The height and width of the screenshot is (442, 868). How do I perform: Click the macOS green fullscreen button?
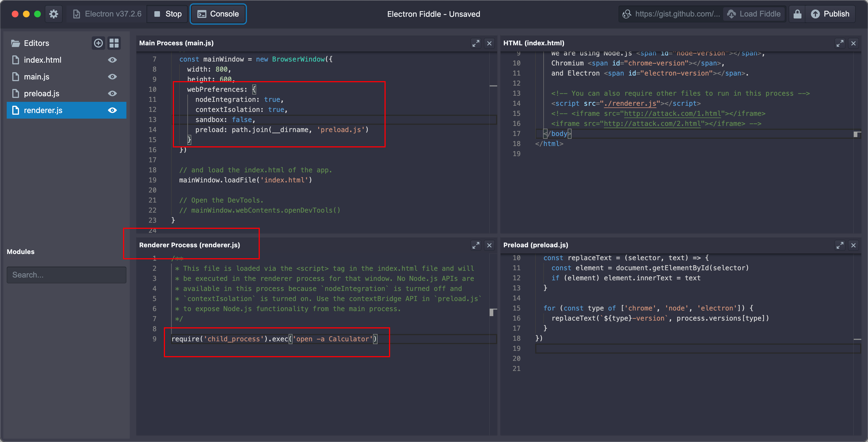tap(37, 14)
